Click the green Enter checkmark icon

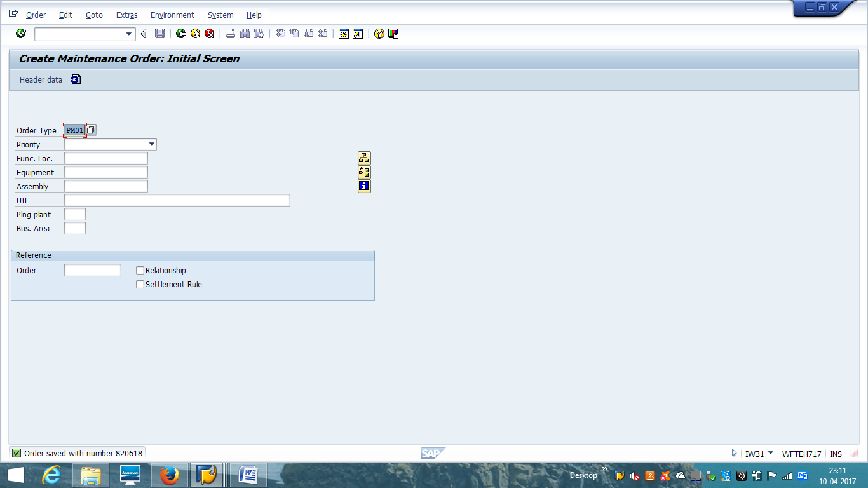[x=21, y=34]
